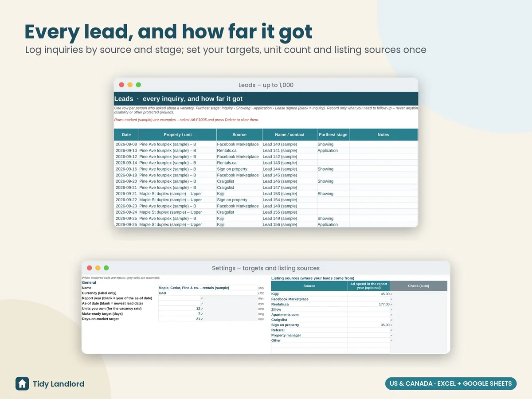Image resolution: width=532 pixels, height=399 pixels.
Task: Click the date cell 2026-09-08
Action: [126, 144]
